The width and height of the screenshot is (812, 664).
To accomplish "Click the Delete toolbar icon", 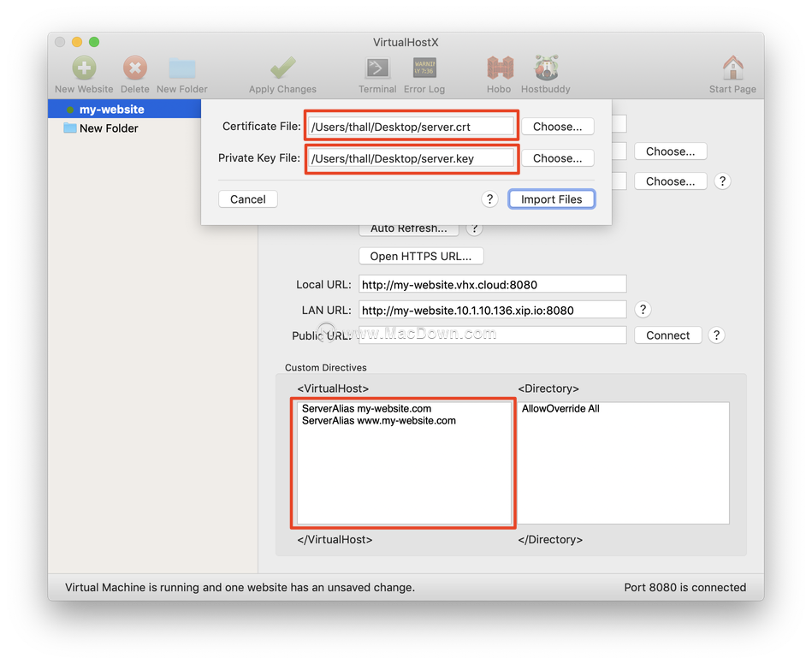I will click(134, 68).
